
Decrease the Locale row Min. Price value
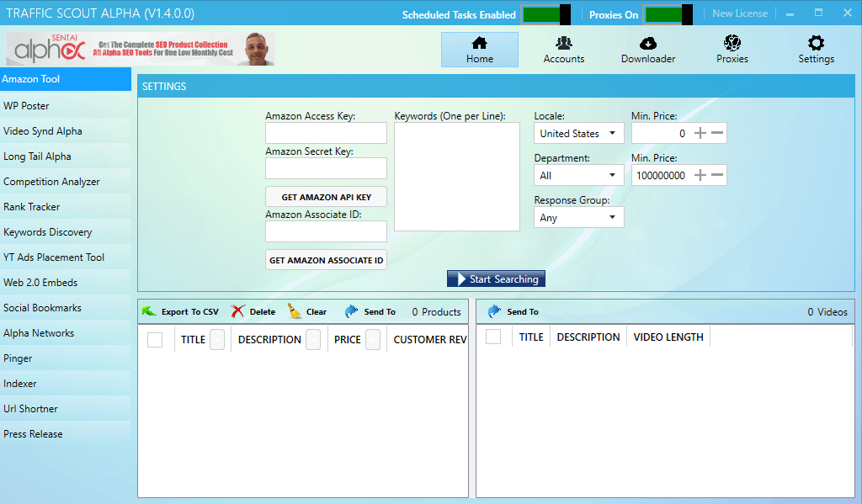click(x=717, y=133)
